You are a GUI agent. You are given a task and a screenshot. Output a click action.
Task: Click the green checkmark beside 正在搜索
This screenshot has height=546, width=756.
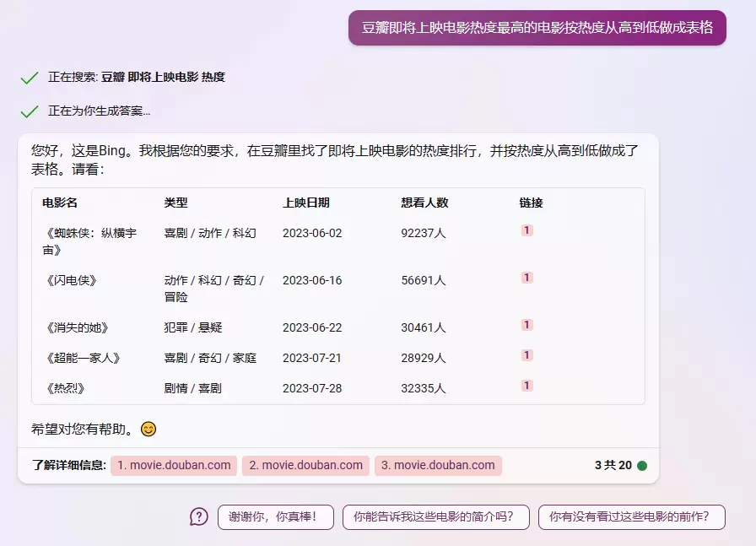(x=30, y=78)
